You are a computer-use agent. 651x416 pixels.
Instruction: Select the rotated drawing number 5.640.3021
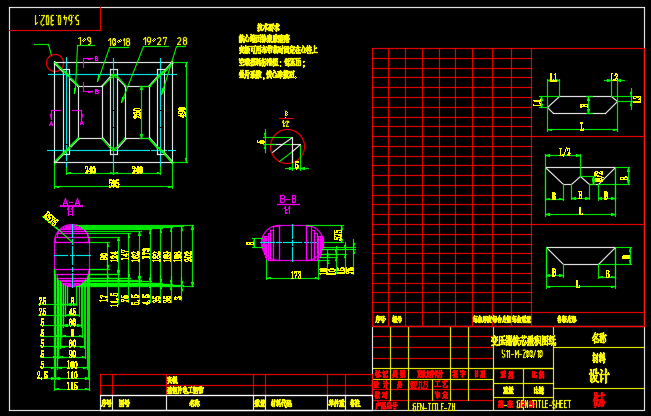56,19
